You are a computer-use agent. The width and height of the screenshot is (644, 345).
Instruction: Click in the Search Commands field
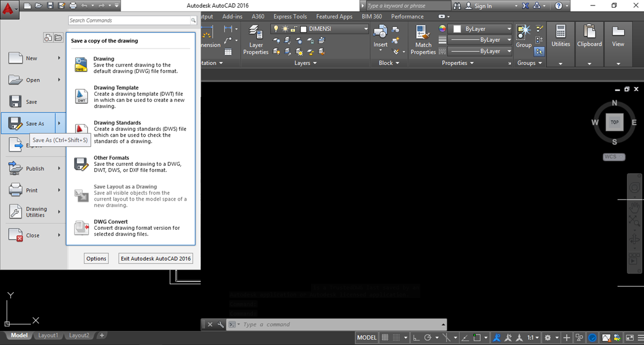(130, 20)
